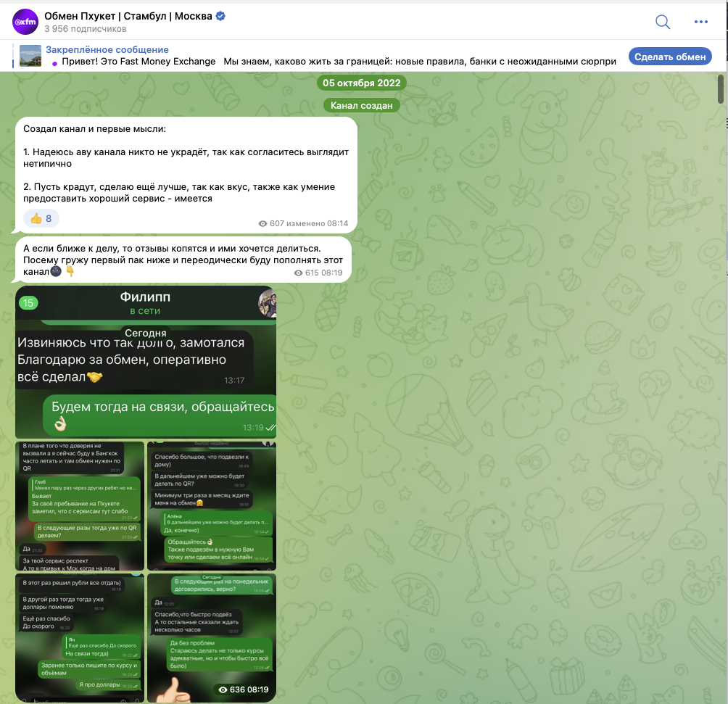728x704 pixels.
Task: Open review screenshot mentioning Бангкок and QR
Action: 80,506
